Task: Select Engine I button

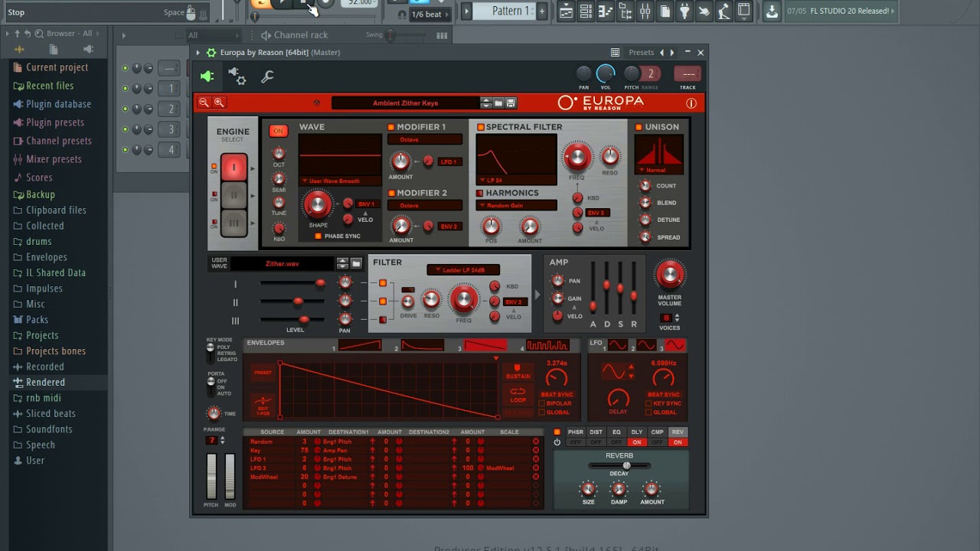Action: [x=234, y=168]
